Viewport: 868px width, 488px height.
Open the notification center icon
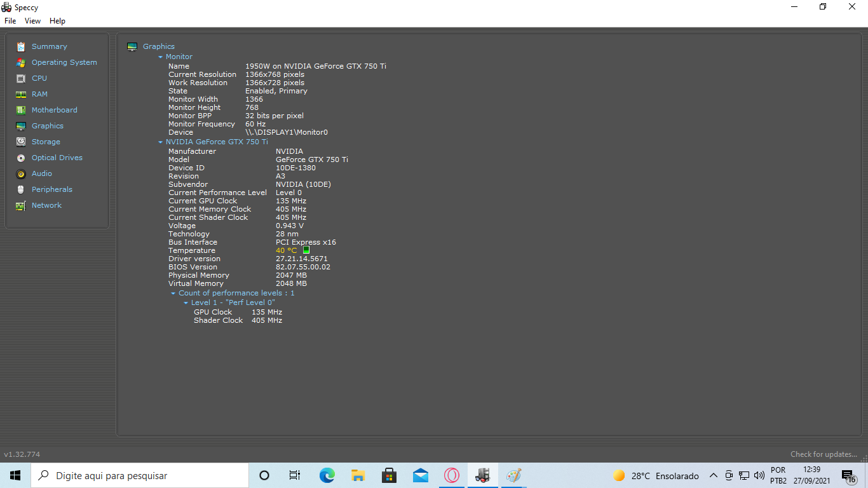point(848,476)
